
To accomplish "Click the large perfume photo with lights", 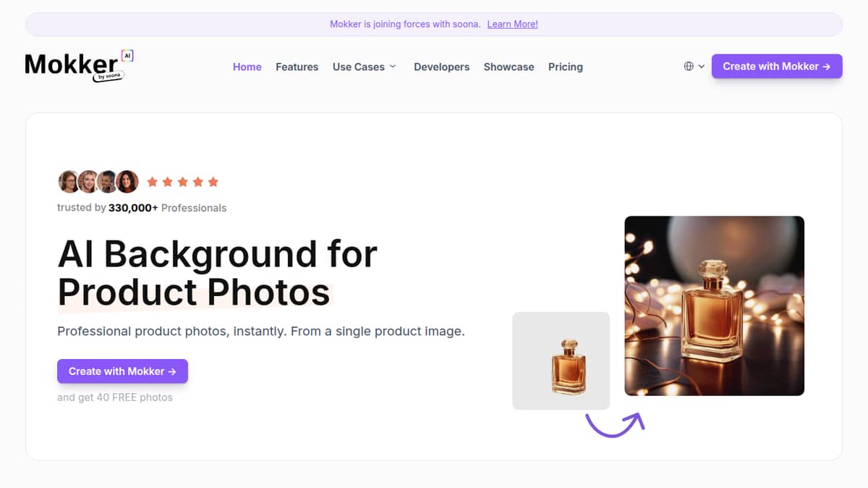I will click(715, 306).
